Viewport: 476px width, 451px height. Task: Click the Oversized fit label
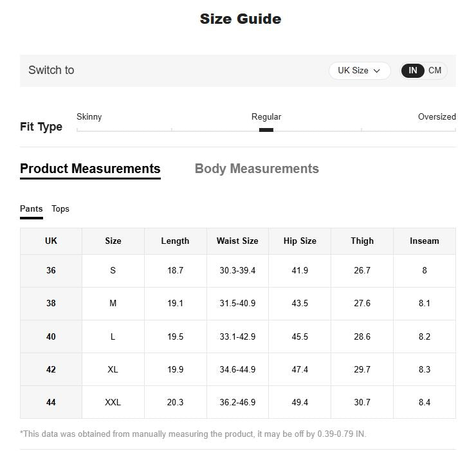[437, 116]
